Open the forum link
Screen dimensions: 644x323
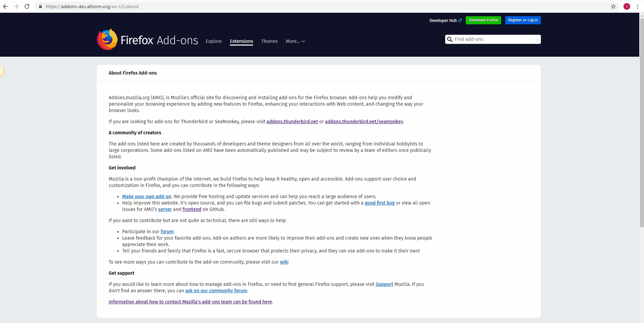[x=167, y=232]
